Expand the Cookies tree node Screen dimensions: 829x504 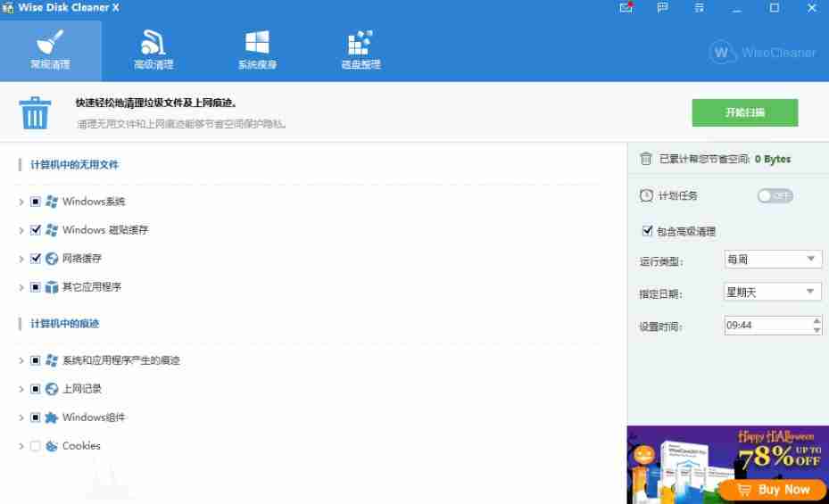[x=21, y=446]
